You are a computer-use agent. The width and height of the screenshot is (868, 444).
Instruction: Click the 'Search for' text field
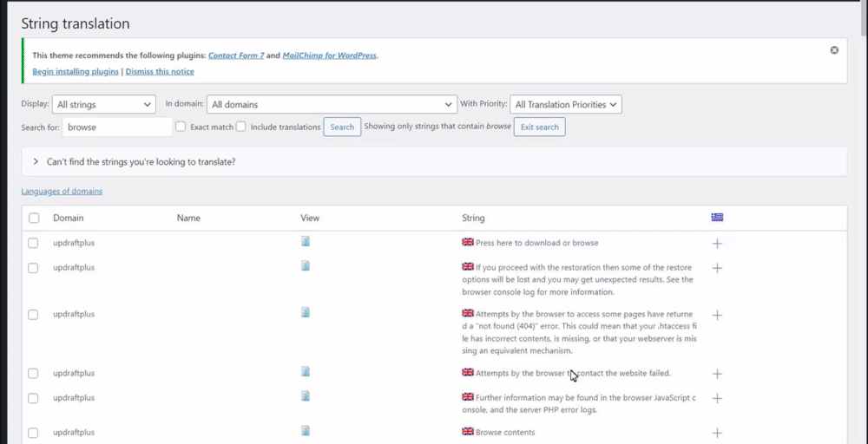click(117, 127)
